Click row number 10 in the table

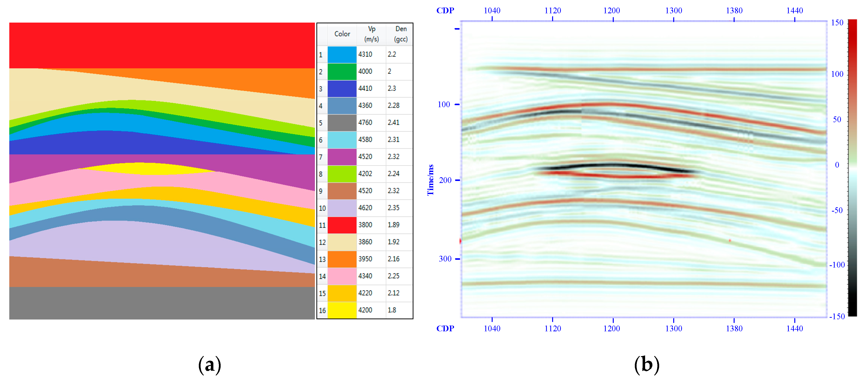point(322,208)
